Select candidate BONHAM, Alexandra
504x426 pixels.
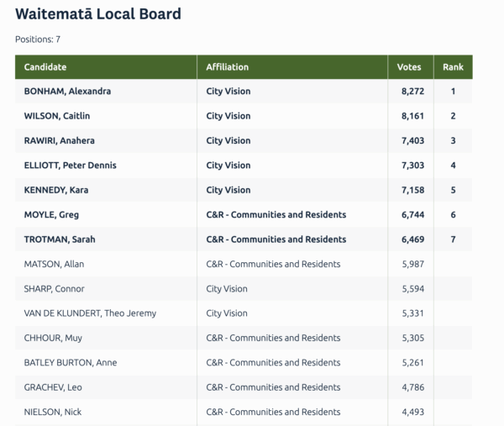67,92
